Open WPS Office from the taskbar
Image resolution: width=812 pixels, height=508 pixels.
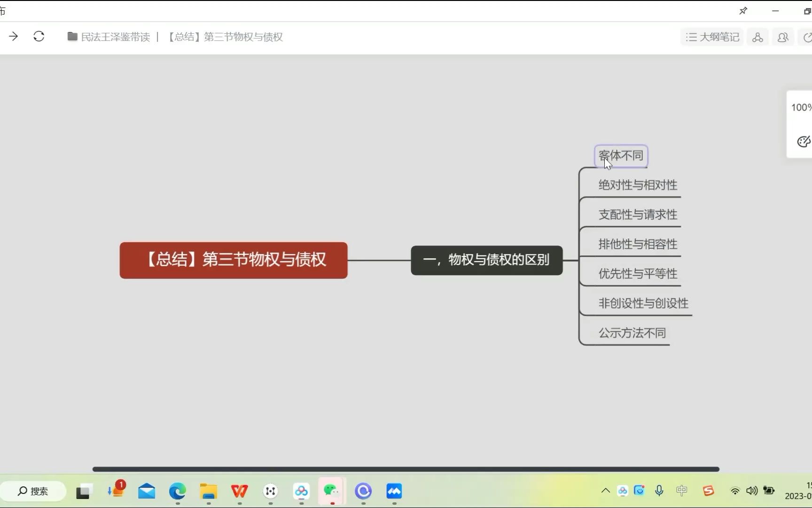tap(240, 492)
